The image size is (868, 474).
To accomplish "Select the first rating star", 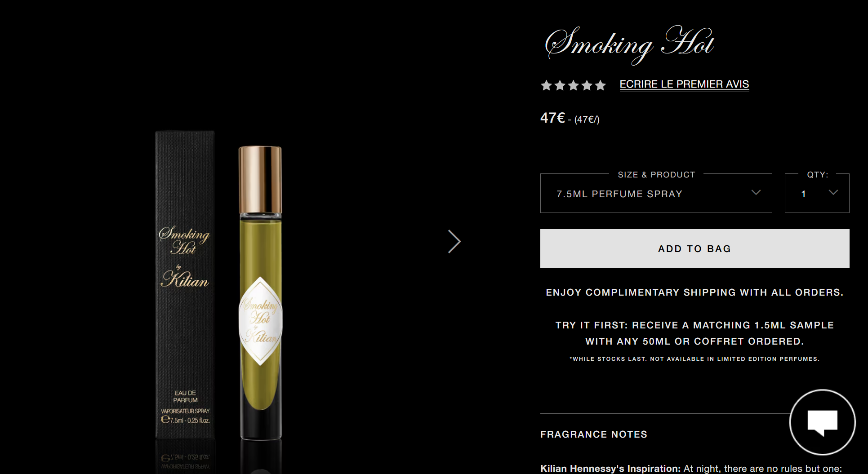I will coord(546,85).
